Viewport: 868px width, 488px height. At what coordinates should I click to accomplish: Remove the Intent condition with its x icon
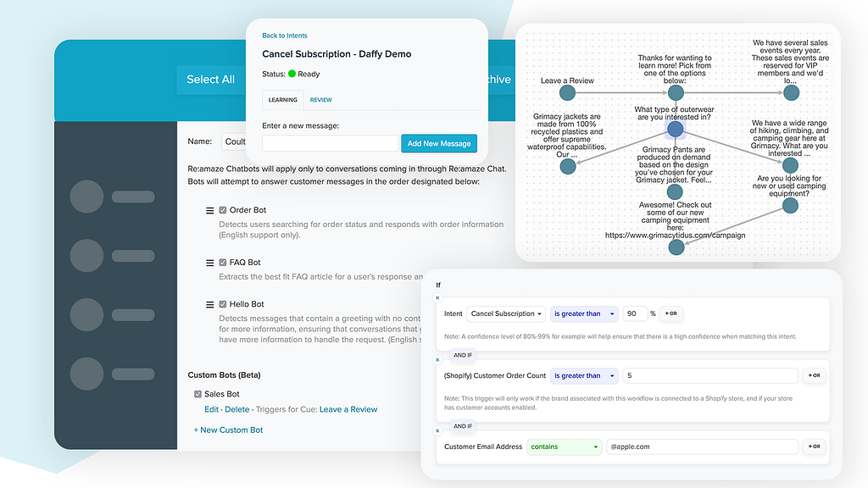[x=437, y=297]
